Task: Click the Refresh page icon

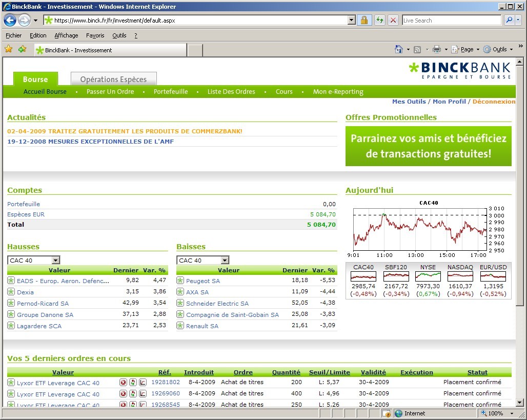Action: tap(380, 20)
